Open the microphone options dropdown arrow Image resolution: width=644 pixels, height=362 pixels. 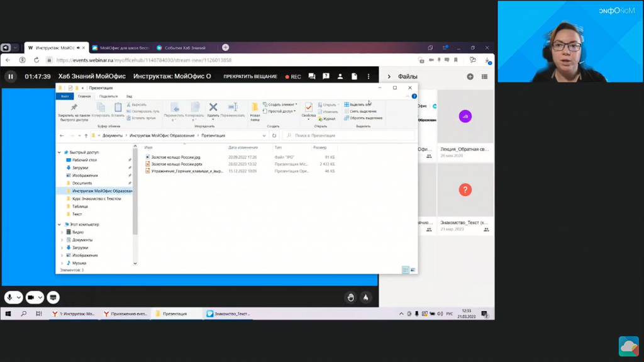[18, 297]
